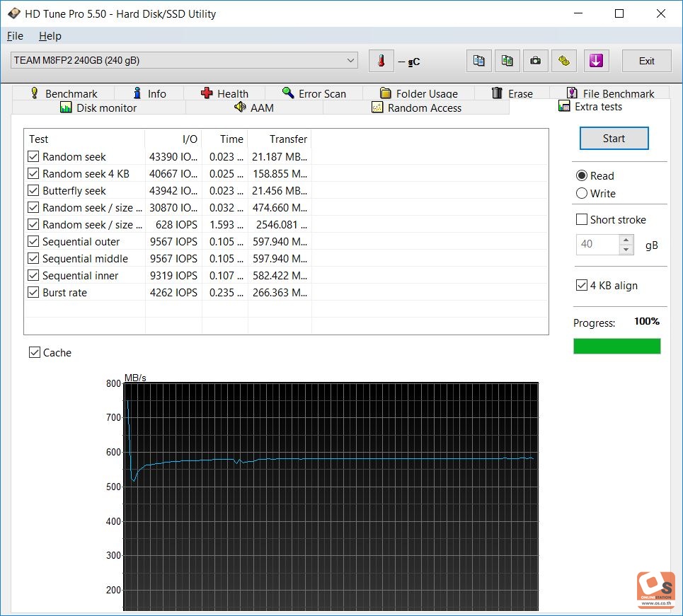Click the Time column header

pyautogui.click(x=225, y=139)
